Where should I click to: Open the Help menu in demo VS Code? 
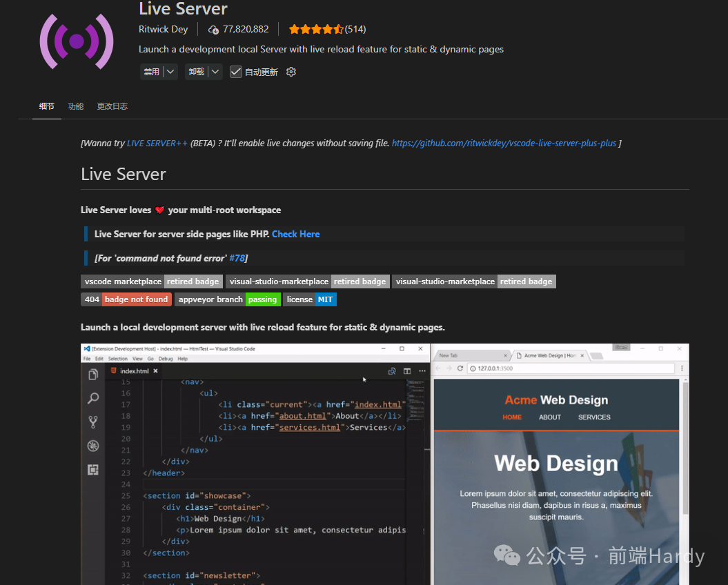pyautogui.click(x=182, y=359)
